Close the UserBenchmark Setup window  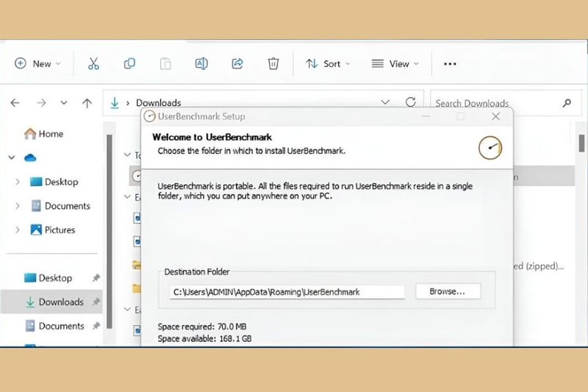[x=495, y=116]
